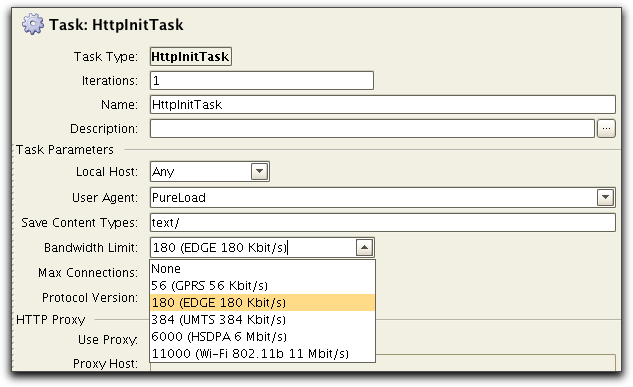Click the Proxy Host input field
This screenshot has width=633, height=387.
[383, 363]
